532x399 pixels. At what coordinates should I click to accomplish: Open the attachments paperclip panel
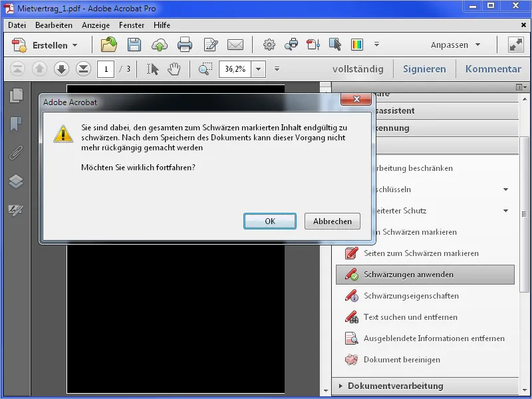pyautogui.click(x=16, y=153)
